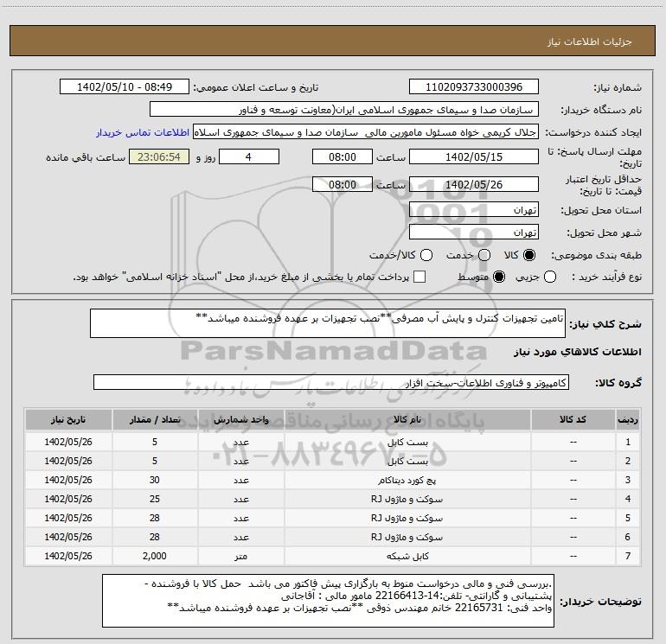Click the delivery city field تهران
This screenshot has width=666, height=644.
pos(474,233)
